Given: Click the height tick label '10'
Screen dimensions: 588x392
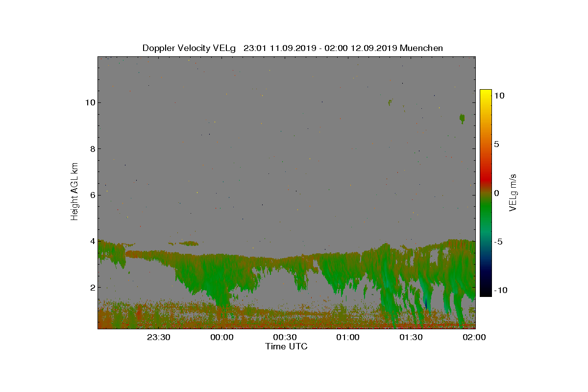Looking at the screenshot, I should point(89,102).
